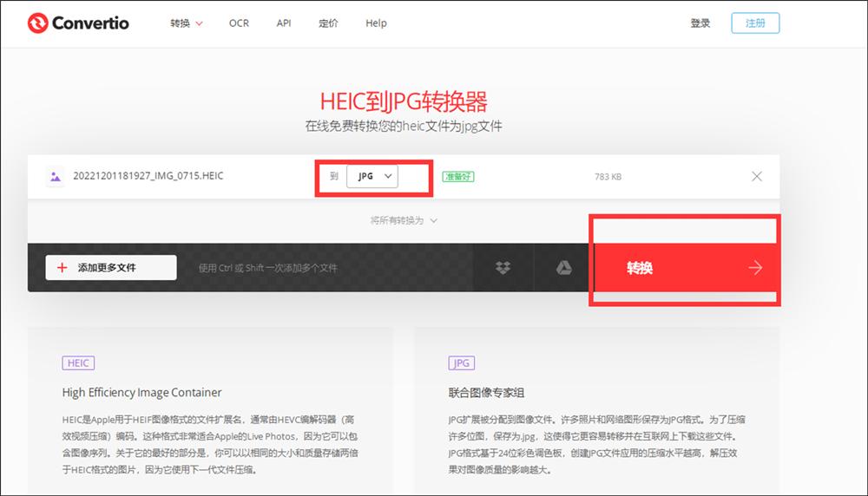
Task: Add file from Google Drive icon
Action: pyautogui.click(x=563, y=268)
